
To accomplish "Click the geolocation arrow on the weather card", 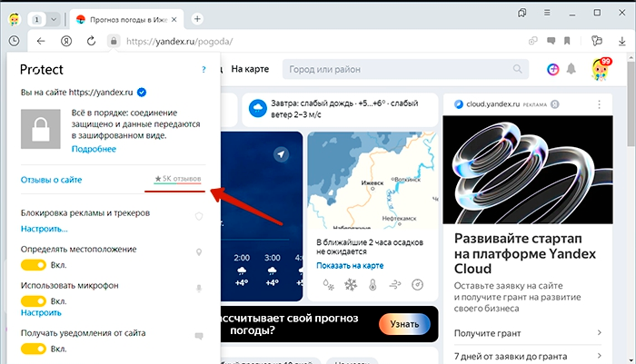I will 281,154.
